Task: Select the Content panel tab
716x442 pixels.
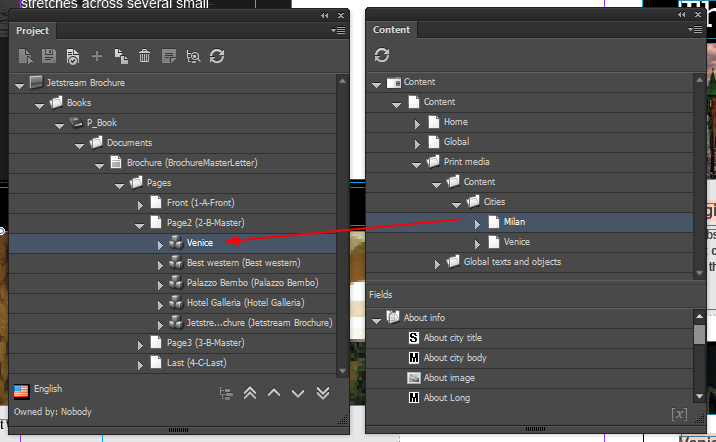Action: [x=391, y=30]
